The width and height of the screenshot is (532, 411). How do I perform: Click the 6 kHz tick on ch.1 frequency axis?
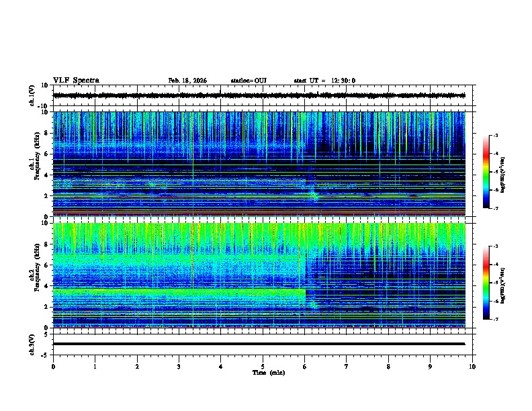pos(46,154)
